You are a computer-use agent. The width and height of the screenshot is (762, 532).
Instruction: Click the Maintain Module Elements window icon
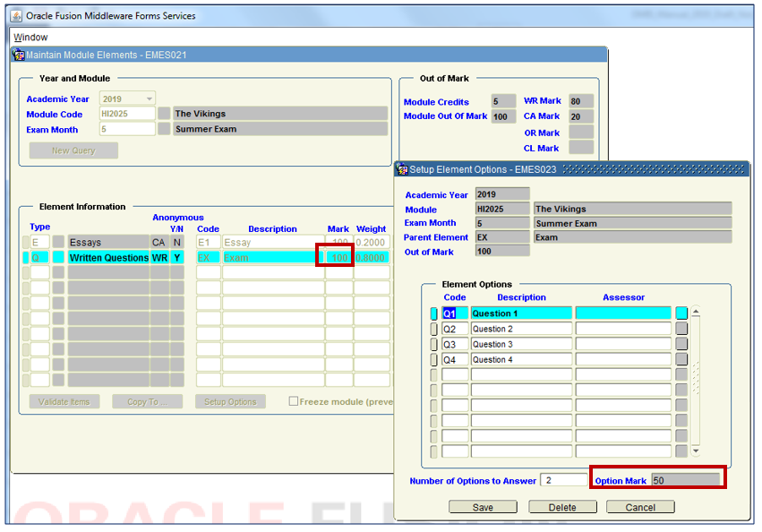(x=19, y=56)
